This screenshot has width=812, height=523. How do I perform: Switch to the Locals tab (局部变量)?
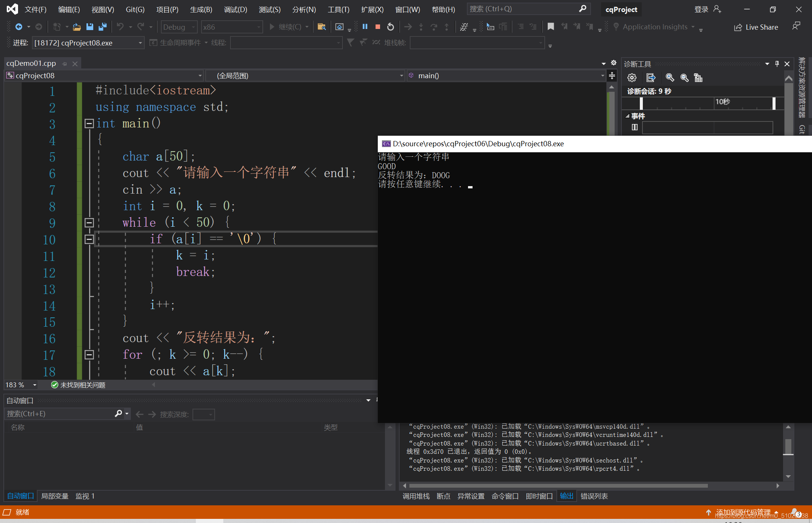tap(55, 496)
